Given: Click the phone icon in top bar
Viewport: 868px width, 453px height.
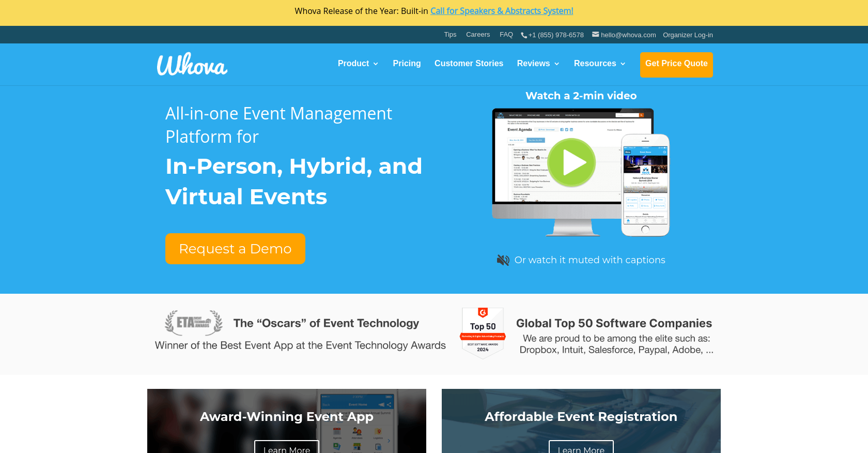Looking at the screenshot, I should 524,35.
